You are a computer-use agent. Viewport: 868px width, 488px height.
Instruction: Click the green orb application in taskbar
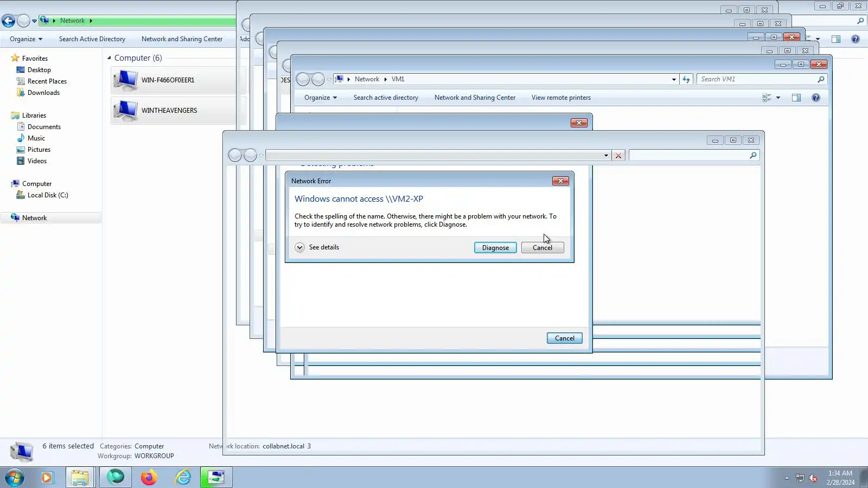[116, 477]
